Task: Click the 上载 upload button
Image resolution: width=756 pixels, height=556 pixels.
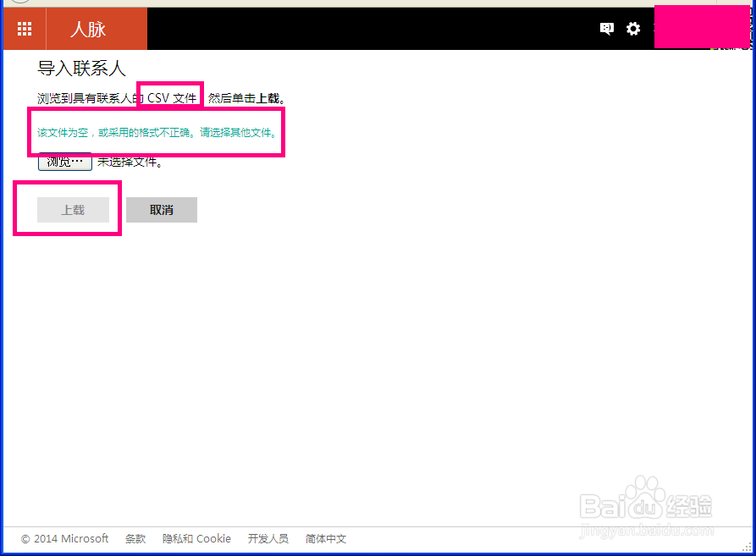Action: pyautogui.click(x=73, y=209)
